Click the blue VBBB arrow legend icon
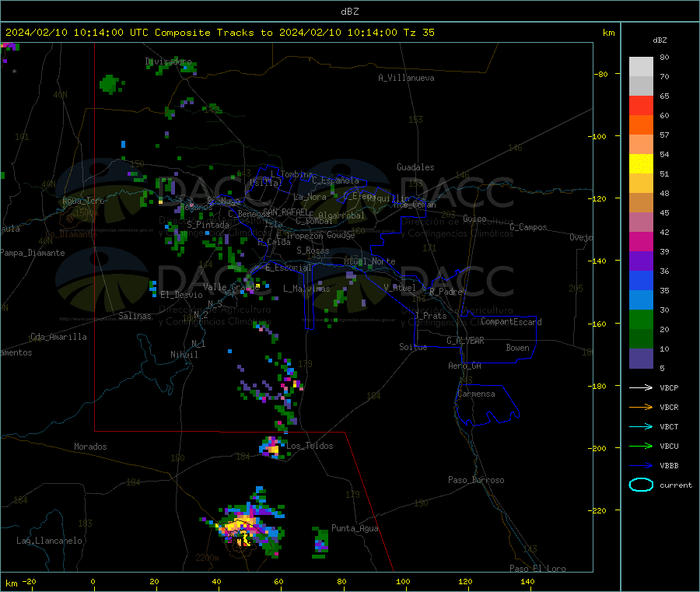The width and height of the screenshot is (700, 592). [x=641, y=466]
